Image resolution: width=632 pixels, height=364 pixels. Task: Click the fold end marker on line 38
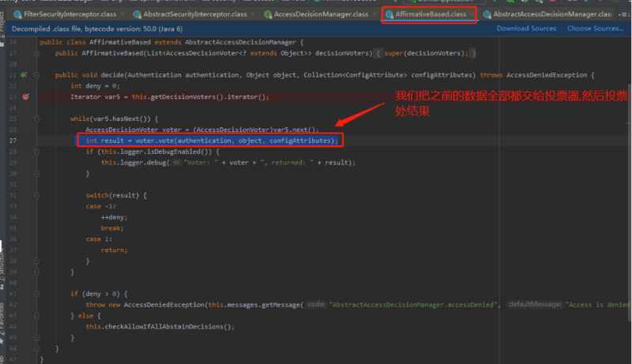[36, 261]
